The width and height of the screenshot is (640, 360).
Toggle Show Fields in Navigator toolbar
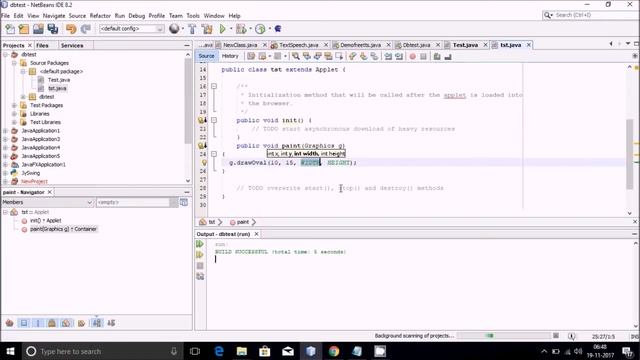(x=24, y=323)
